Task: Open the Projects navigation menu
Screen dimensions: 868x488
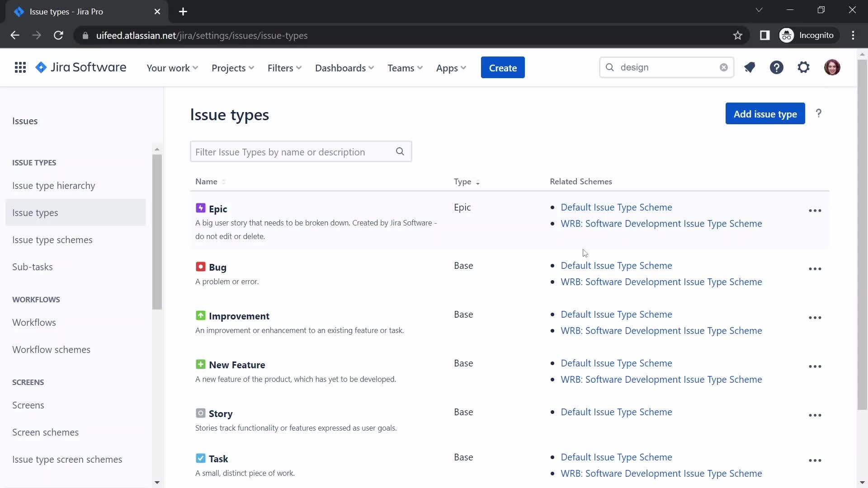Action: pyautogui.click(x=232, y=67)
